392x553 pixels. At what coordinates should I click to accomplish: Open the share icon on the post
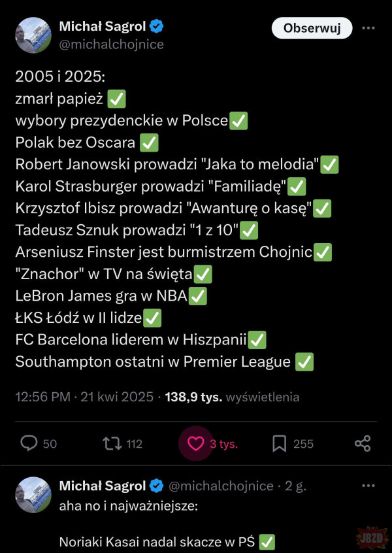[363, 443]
